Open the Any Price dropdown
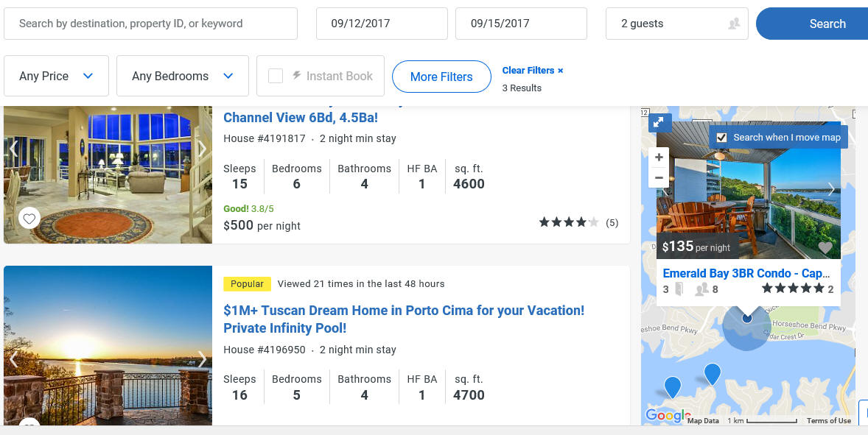The width and height of the screenshot is (868, 435). [57, 76]
